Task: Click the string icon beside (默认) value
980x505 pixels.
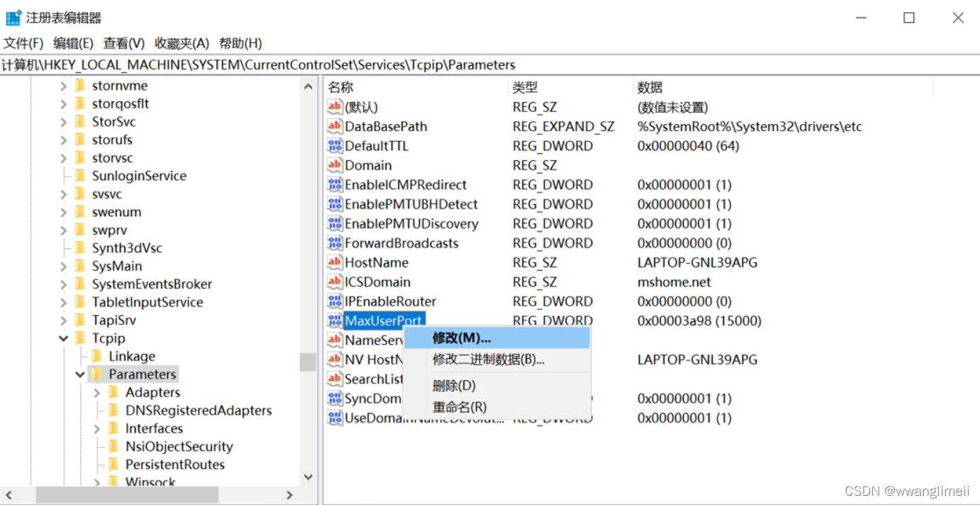Action: (x=335, y=107)
